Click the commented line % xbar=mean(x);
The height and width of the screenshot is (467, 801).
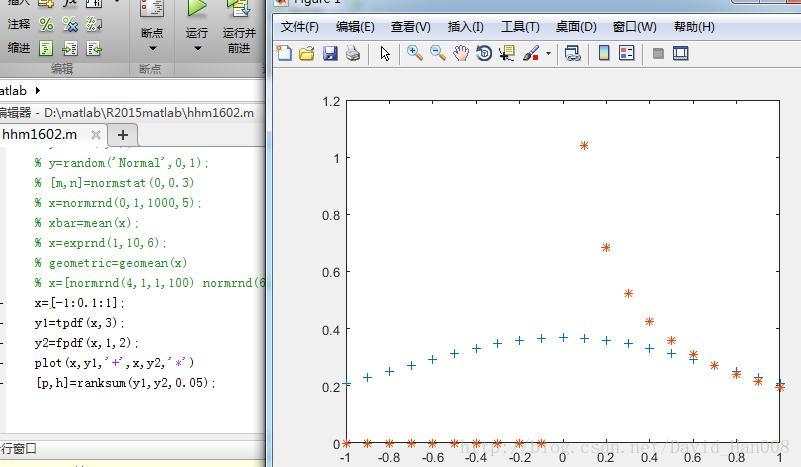pos(86,223)
